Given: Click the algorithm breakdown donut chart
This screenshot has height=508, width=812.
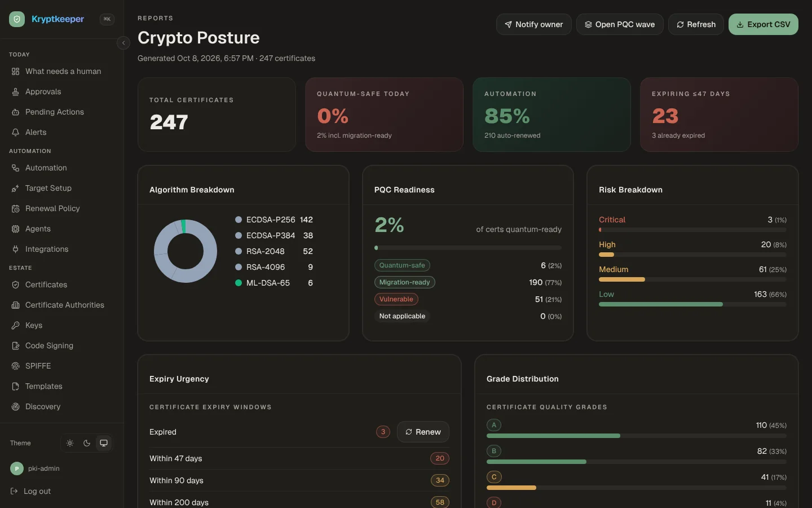Looking at the screenshot, I should [x=186, y=251].
